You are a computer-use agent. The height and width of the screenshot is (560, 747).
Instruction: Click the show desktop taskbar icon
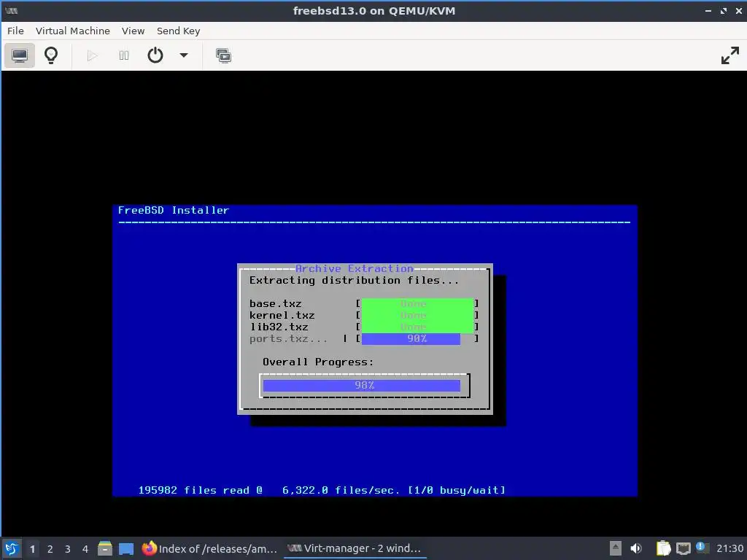coord(125,548)
